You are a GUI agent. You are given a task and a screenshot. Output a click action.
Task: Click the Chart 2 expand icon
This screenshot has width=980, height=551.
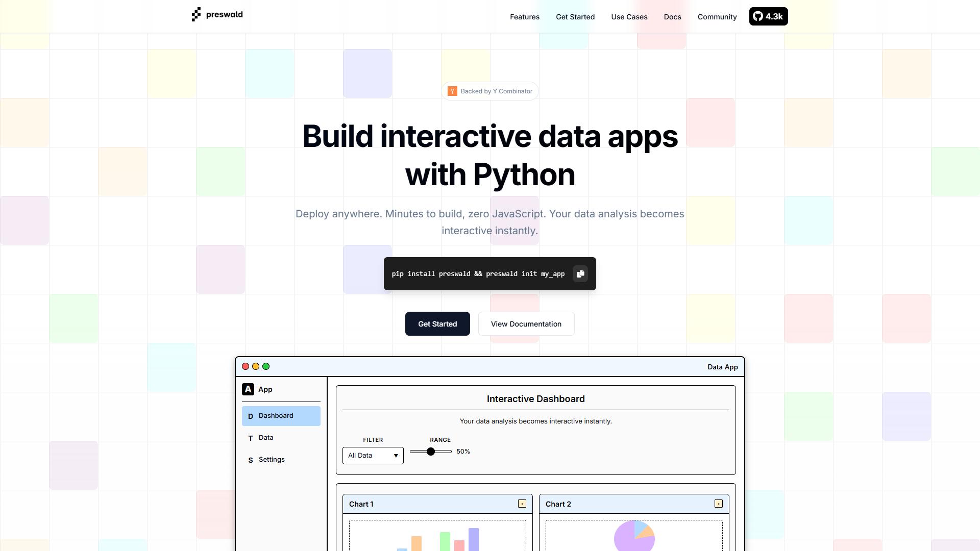719,504
